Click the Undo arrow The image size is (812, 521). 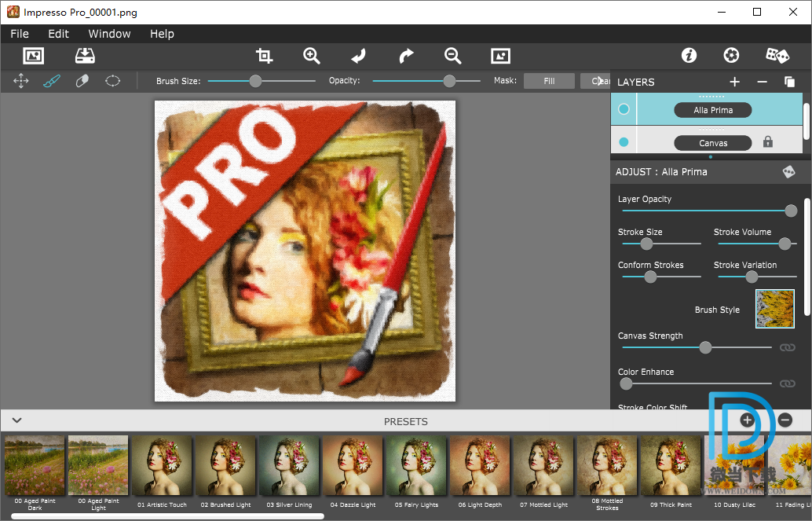(358, 56)
